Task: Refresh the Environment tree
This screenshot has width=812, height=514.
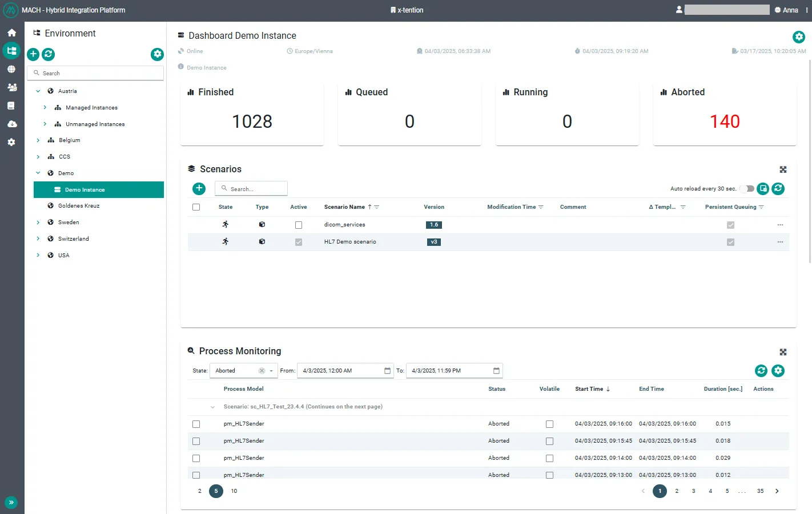Action: (x=49, y=54)
